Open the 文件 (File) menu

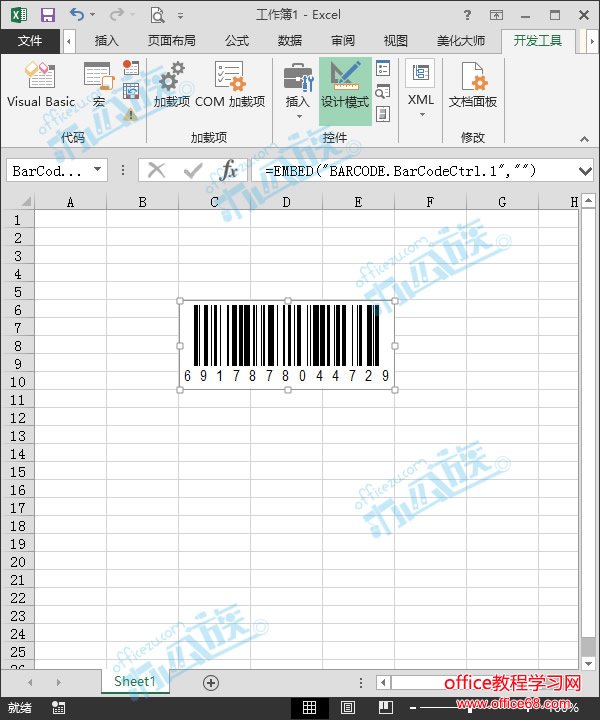(x=30, y=41)
